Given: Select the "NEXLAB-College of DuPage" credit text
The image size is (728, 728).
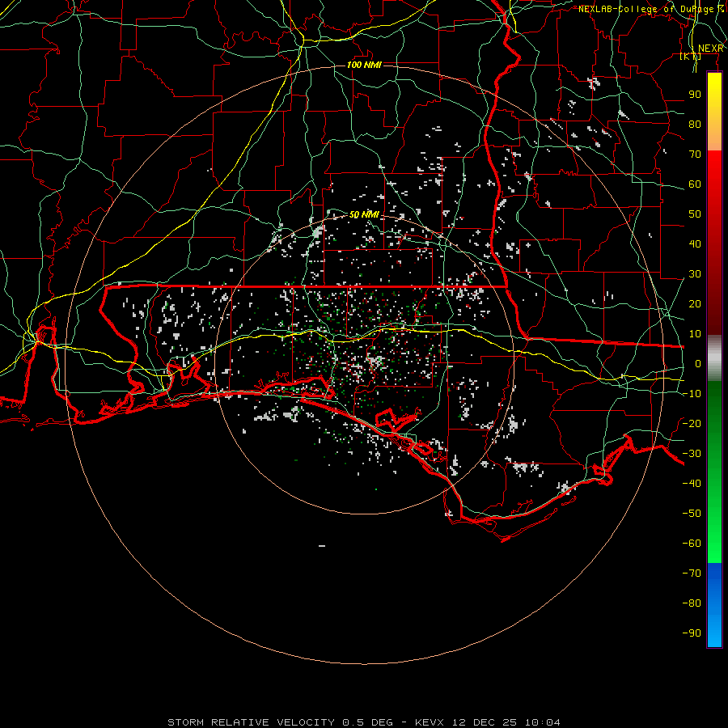Looking at the screenshot, I should (647, 9).
